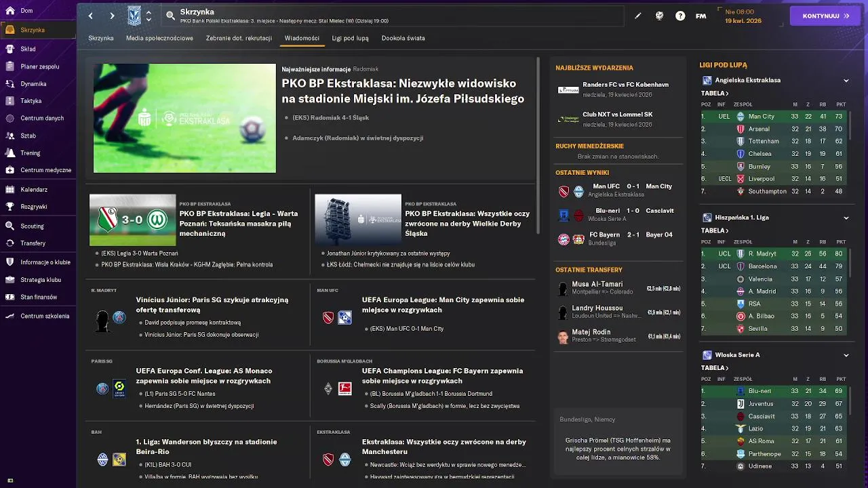The image size is (868, 488).
Task: Click the KONTYNUUJ button
Action: coord(825,16)
